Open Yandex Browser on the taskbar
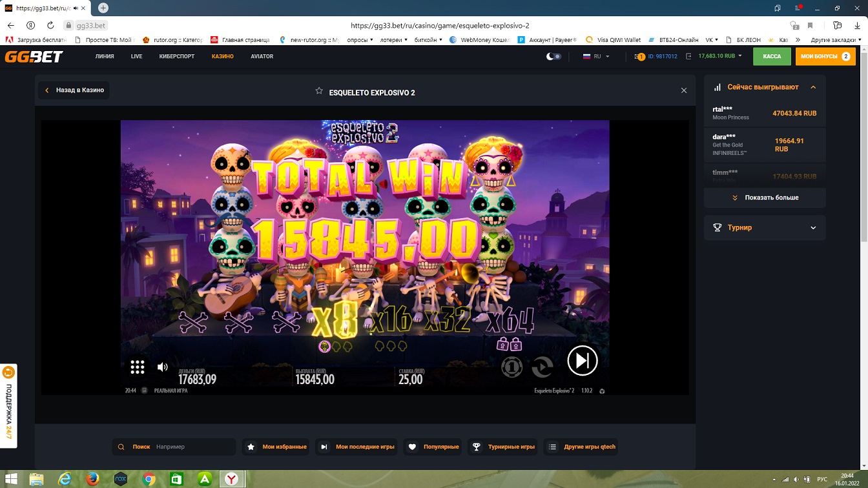868x488 pixels. point(232,479)
